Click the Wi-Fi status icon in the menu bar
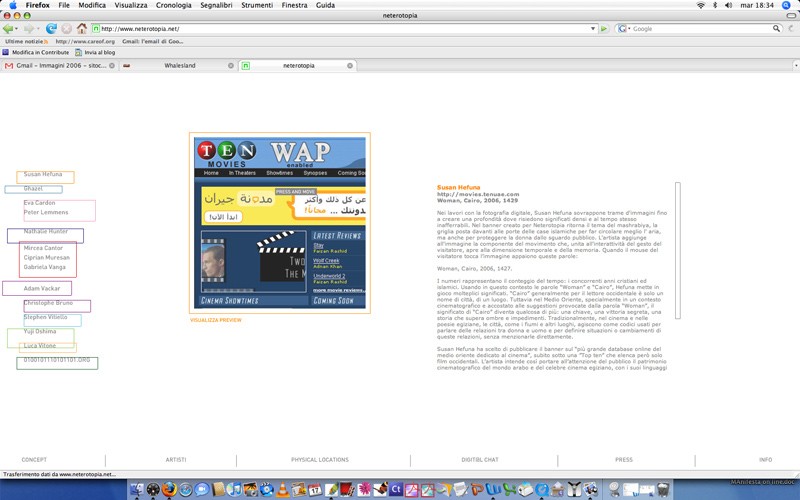The image size is (800, 500). pos(700,5)
